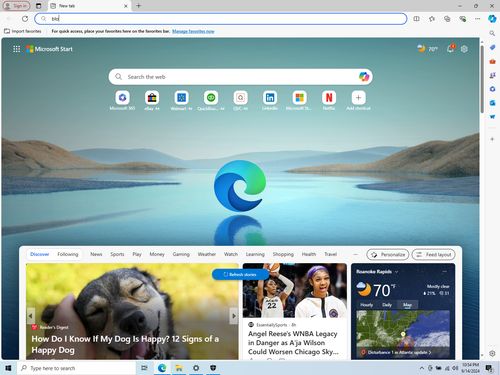The height and width of the screenshot is (375, 500).
Task: Click the page vertical scrollbar thumb
Action: 482,79
